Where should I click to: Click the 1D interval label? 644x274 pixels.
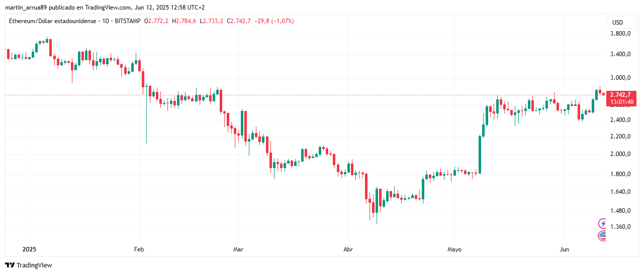coord(106,21)
